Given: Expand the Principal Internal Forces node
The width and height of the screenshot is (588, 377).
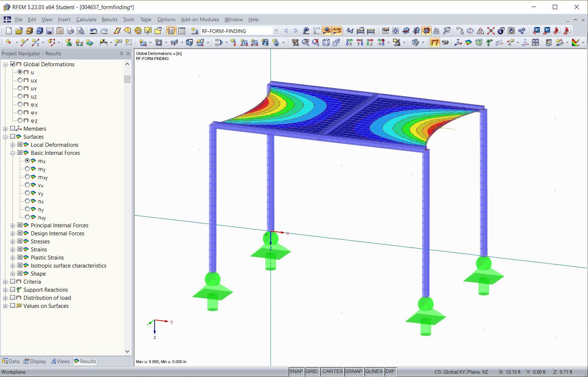Looking at the screenshot, I should (x=13, y=225).
